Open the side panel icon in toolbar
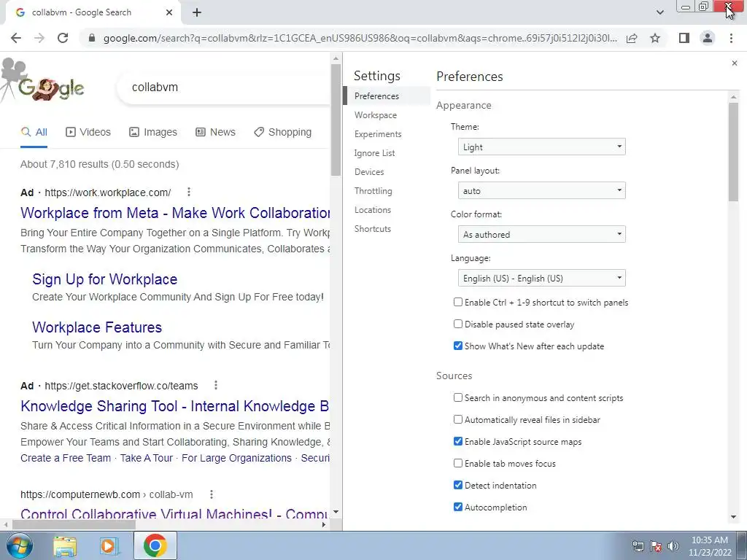This screenshot has width=747, height=560. tap(684, 38)
